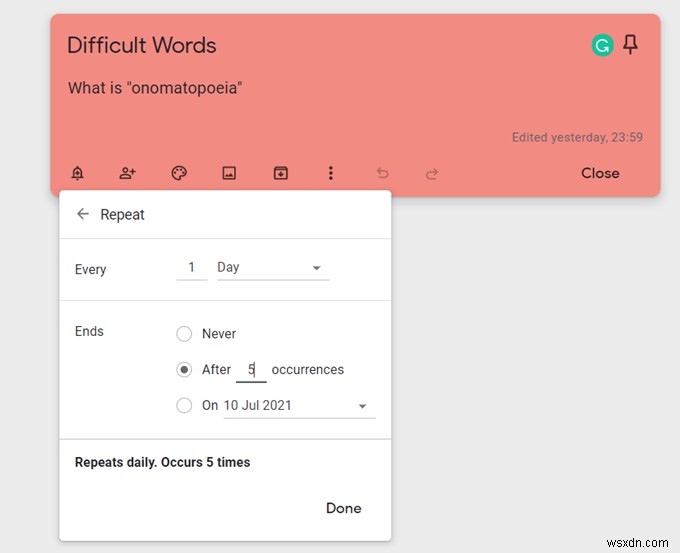Open the Remind me bell icon
680x553 pixels.
pos(78,173)
